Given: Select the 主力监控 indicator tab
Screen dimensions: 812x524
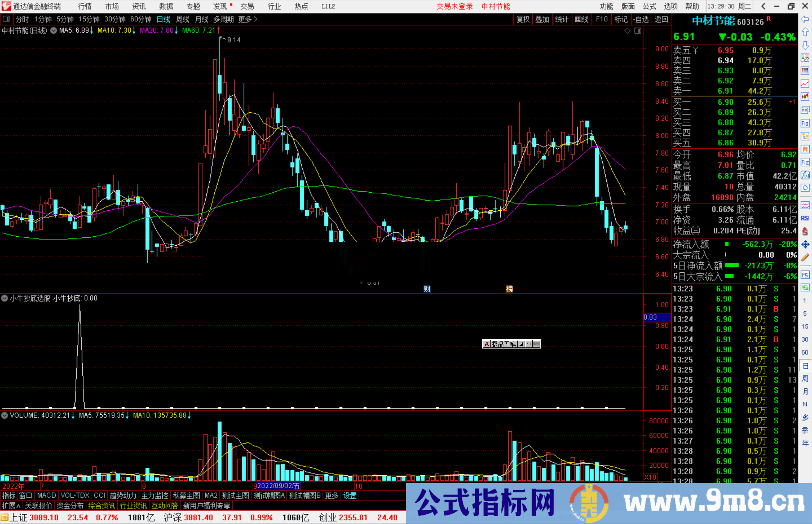Looking at the screenshot, I should click(x=155, y=495).
